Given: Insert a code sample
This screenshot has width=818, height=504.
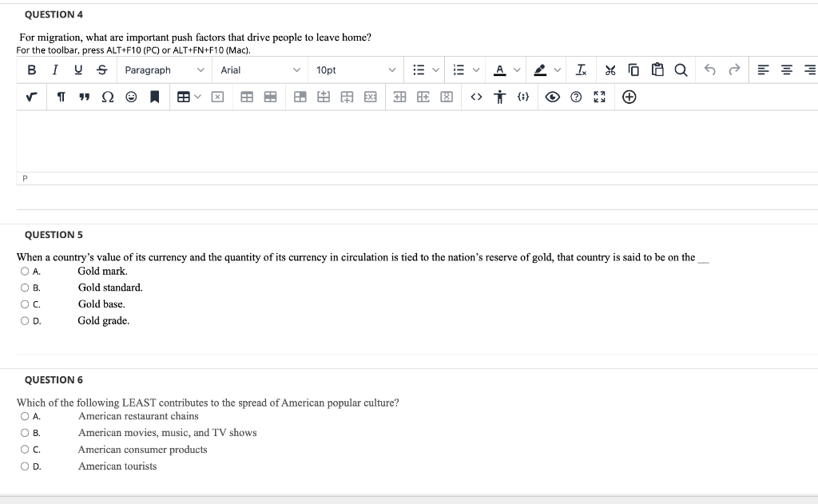Looking at the screenshot, I should point(523,97).
